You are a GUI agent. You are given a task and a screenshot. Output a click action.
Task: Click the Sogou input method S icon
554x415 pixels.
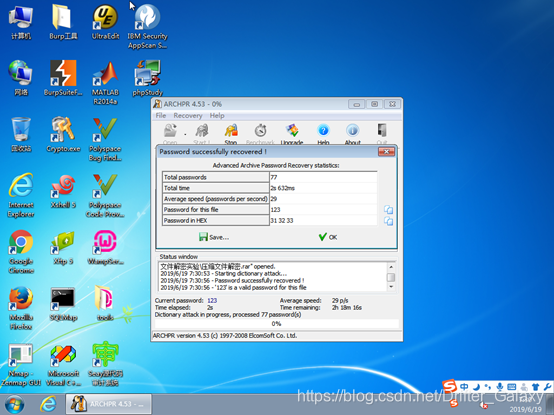click(x=449, y=386)
